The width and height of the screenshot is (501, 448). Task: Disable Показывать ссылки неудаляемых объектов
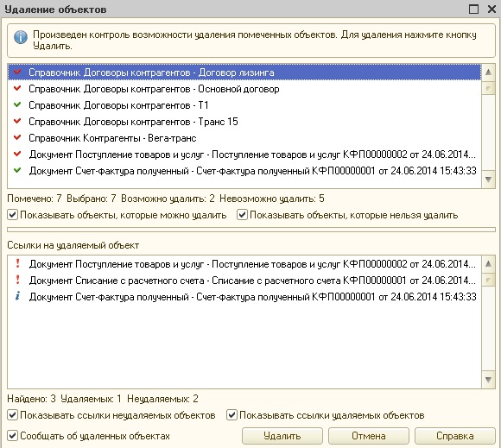coord(12,415)
